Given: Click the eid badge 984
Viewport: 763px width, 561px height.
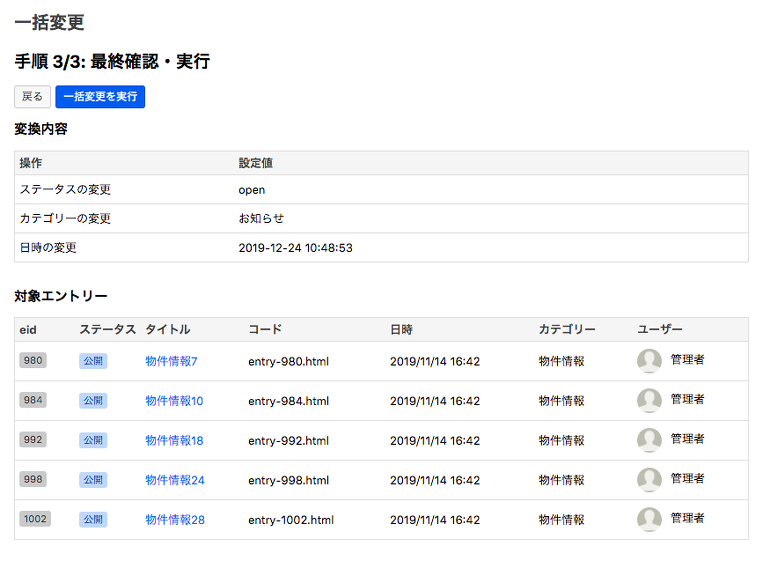Looking at the screenshot, I should tap(33, 401).
